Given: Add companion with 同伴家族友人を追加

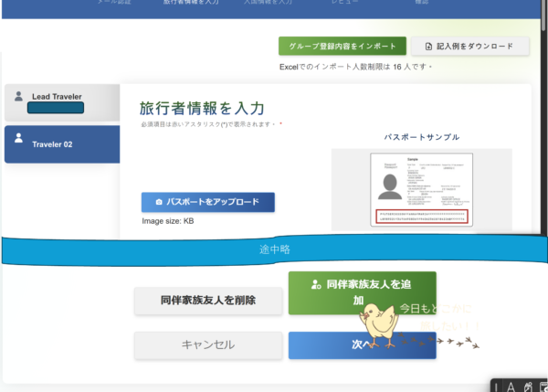Looking at the screenshot, I should pyautogui.click(x=362, y=292).
